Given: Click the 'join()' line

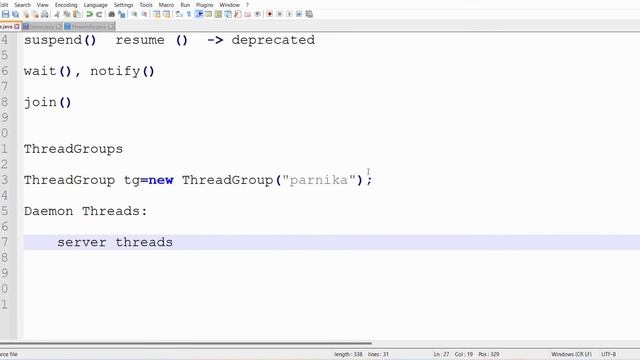Looking at the screenshot, I should point(47,102).
